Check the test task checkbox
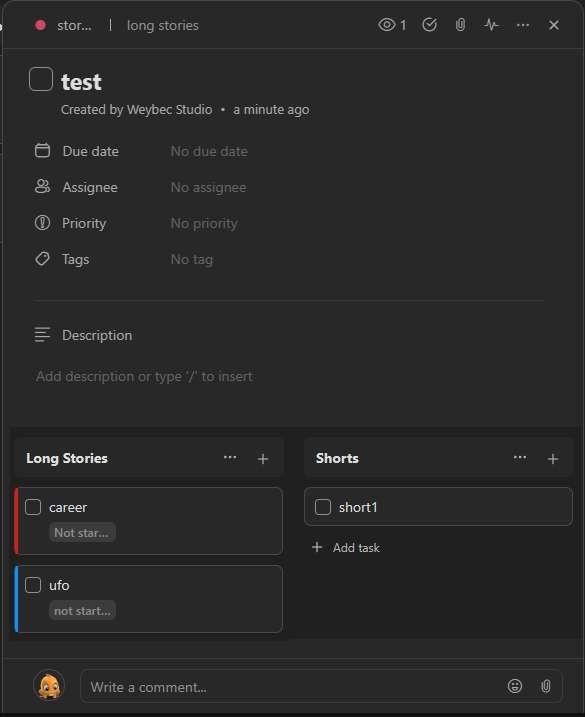The height and width of the screenshot is (717, 585). pyautogui.click(x=41, y=79)
